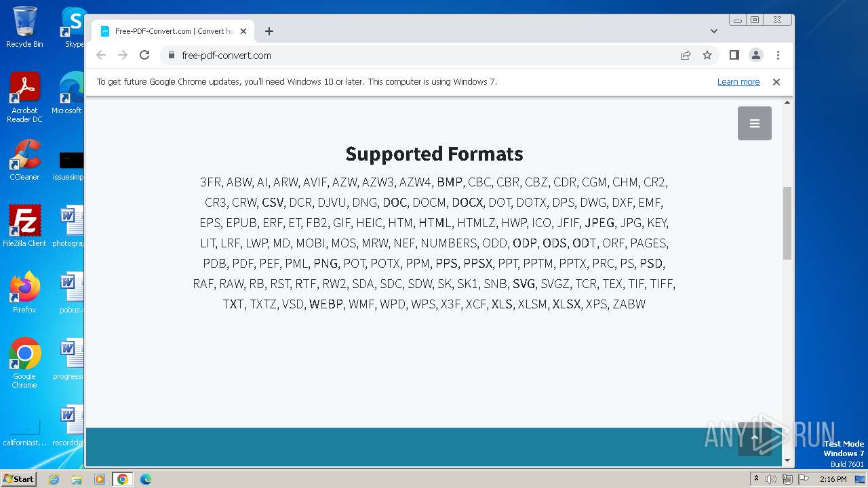
Task: Open a new tab with the plus button
Action: 269,31
